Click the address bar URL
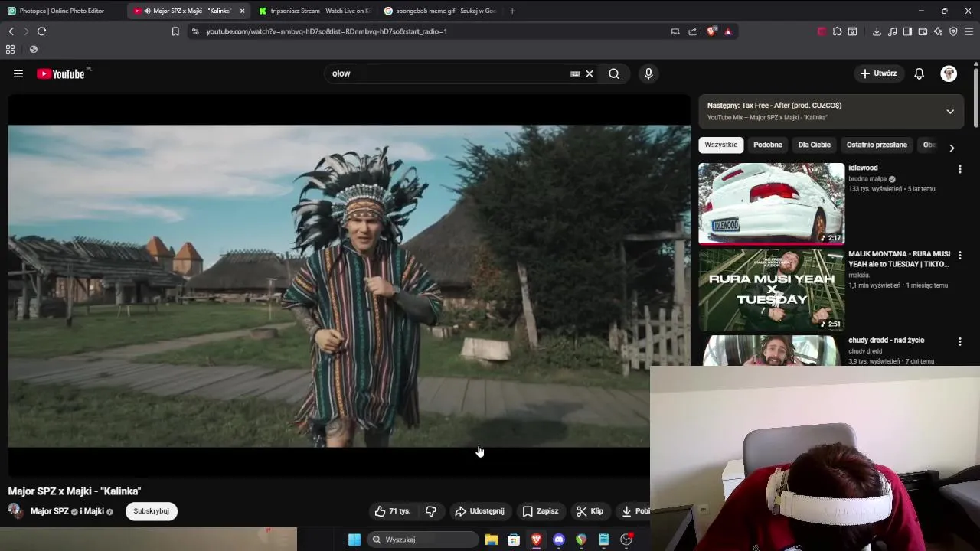The width and height of the screenshot is (980, 551). tap(326, 31)
